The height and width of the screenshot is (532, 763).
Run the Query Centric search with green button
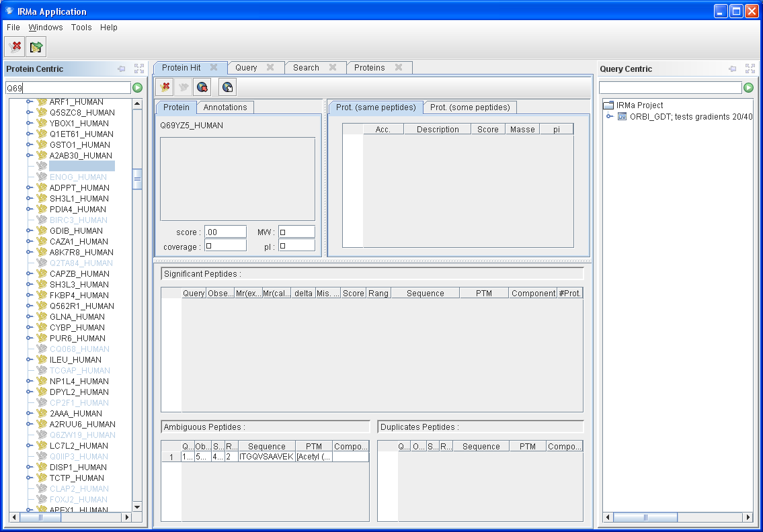[x=748, y=88]
